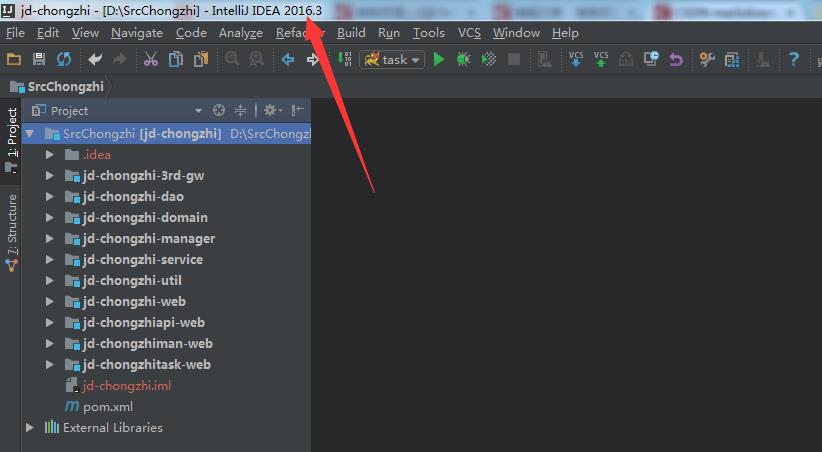Click the Synchronize refresh icon

(64, 59)
